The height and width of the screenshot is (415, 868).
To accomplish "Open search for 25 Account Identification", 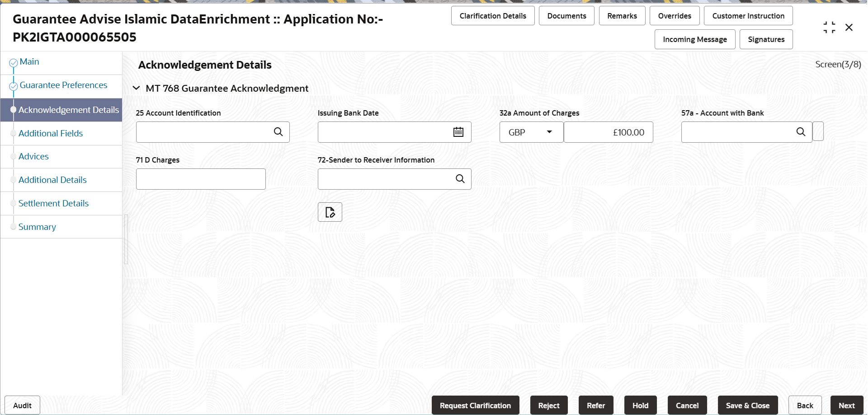I will coord(278,132).
